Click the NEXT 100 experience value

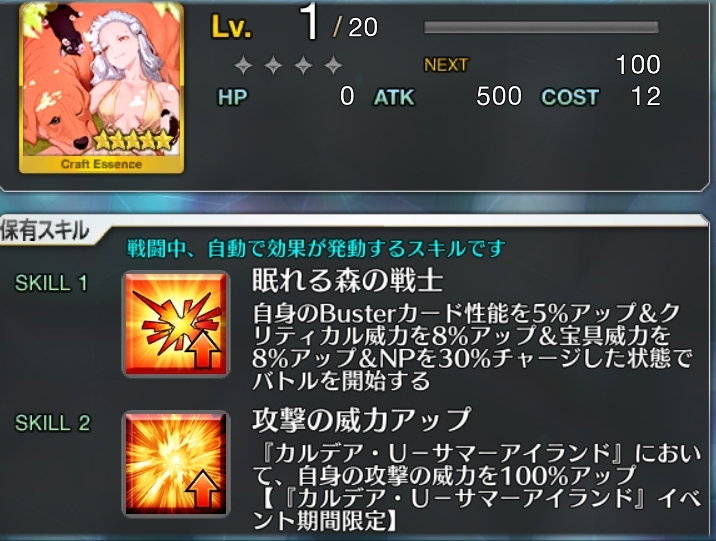638,65
